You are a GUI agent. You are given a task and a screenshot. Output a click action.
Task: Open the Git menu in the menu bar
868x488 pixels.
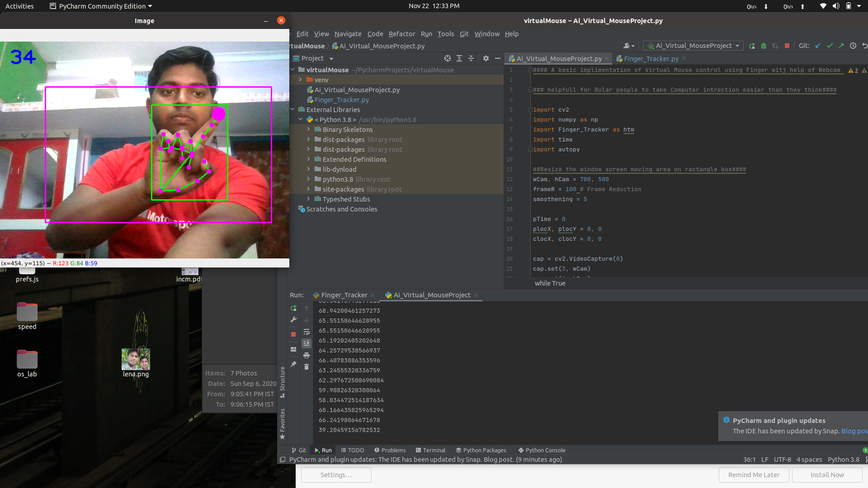464,34
